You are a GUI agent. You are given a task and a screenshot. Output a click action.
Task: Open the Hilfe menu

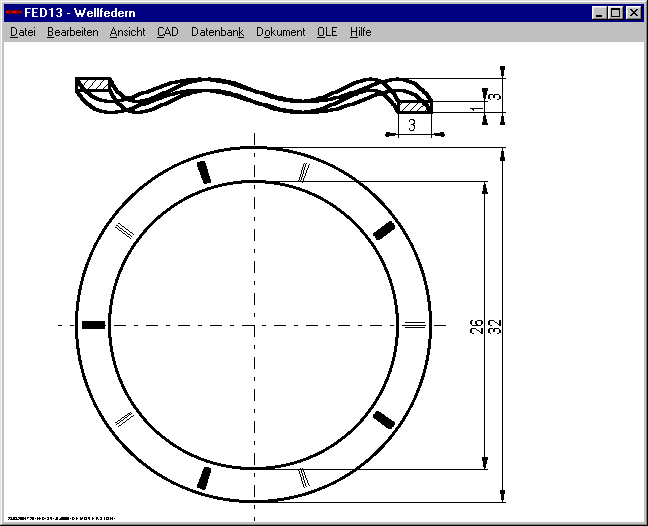[360, 32]
